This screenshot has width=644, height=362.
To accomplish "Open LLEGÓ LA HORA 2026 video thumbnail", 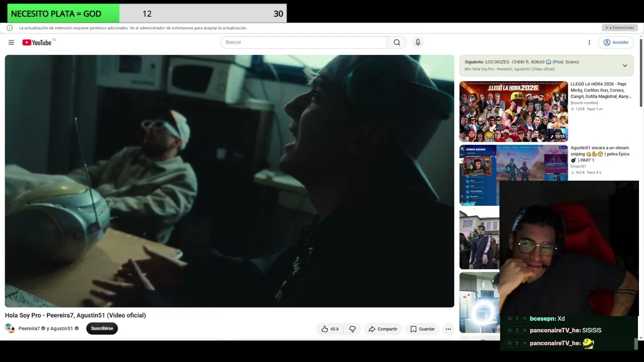I will pyautogui.click(x=513, y=111).
